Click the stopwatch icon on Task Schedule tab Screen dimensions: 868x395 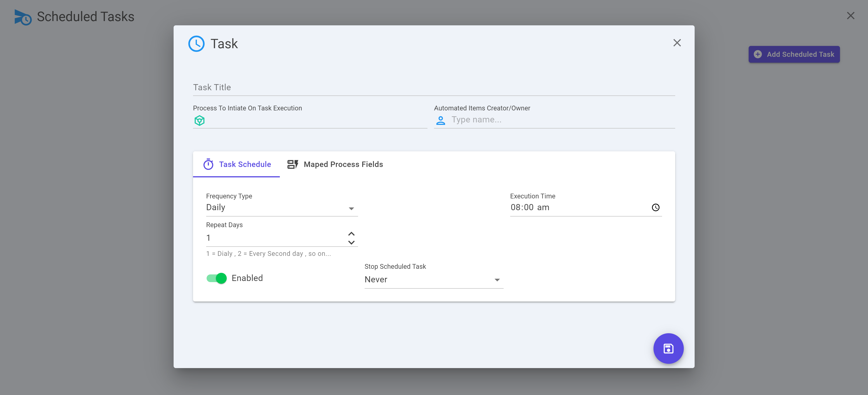tap(208, 164)
